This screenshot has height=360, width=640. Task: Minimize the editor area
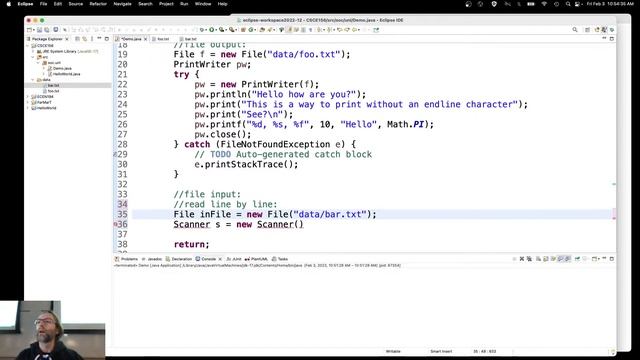point(604,38)
